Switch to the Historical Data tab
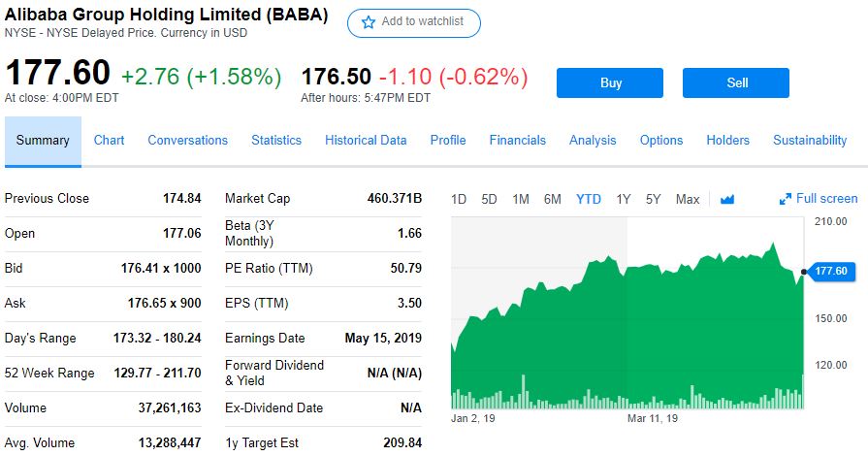The height and width of the screenshot is (456, 868). pyautogui.click(x=366, y=140)
